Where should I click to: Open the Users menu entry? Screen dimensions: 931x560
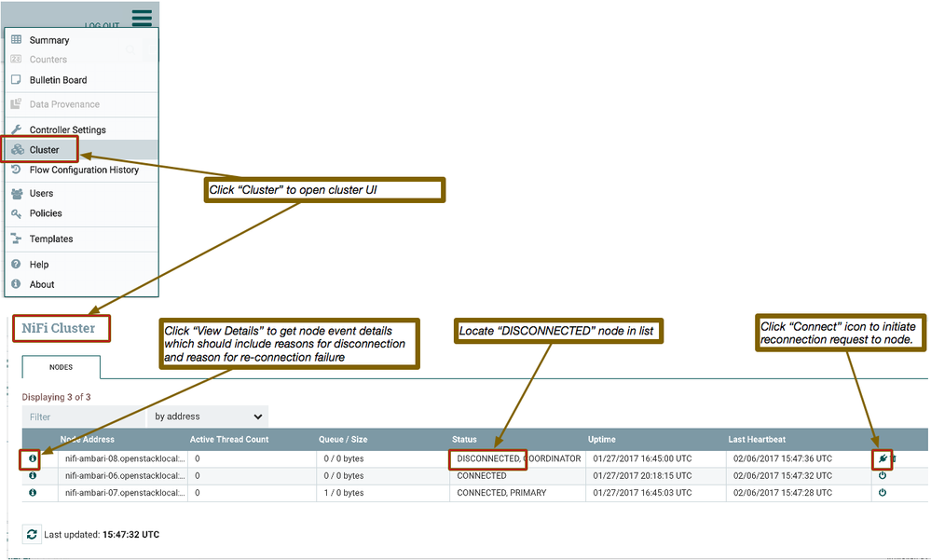point(42,193)
